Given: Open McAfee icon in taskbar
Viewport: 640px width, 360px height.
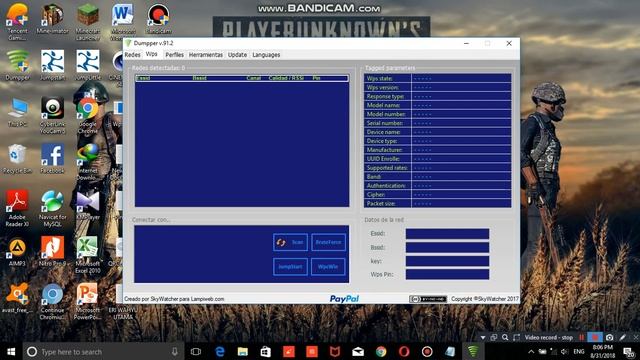Looking at the screenshot, I should coord(335,351).
